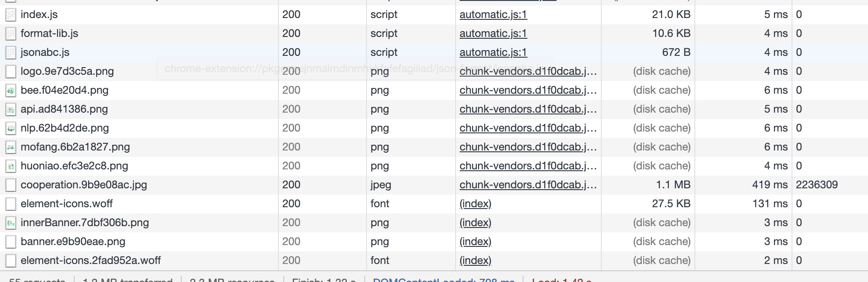Click the nlp.62b4d2de.png thumbnail icon
This screenshot has width=868, height=282.
click(x=11, y=128)
